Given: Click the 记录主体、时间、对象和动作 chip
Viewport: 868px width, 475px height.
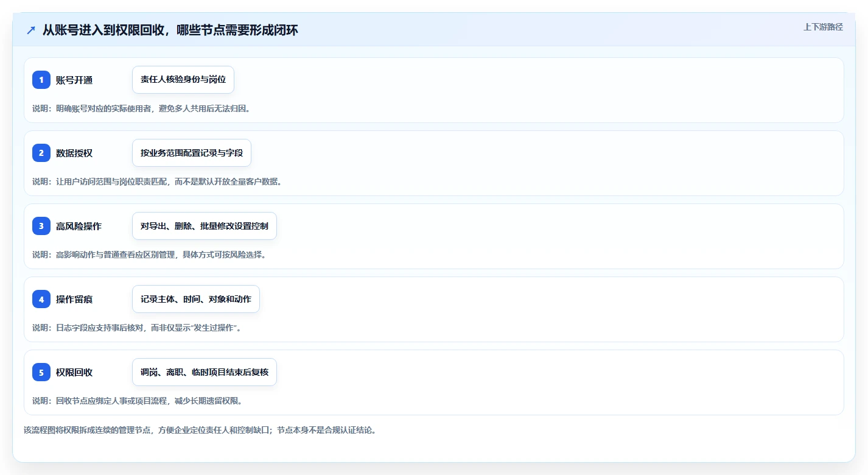Looking at the screenshot, I should tap(196, 299).
